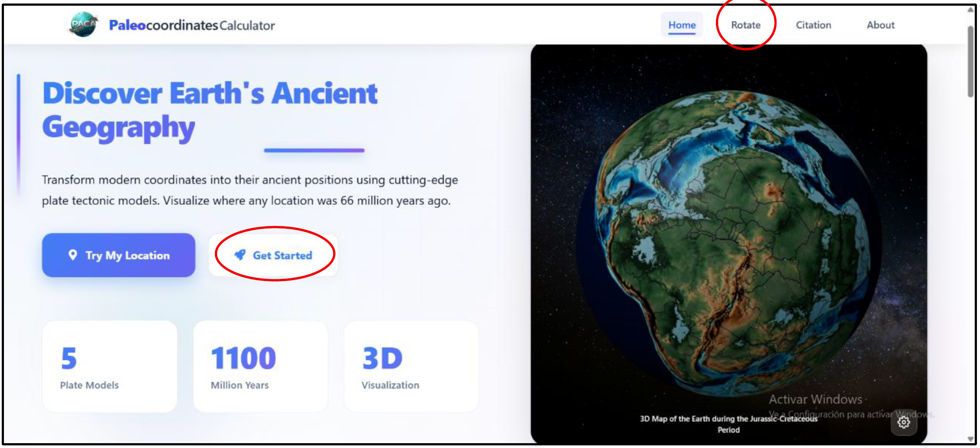Click the location pin icon in Try My Location
This screenshot has height=448, width=980.
click(x=73, y=255)
